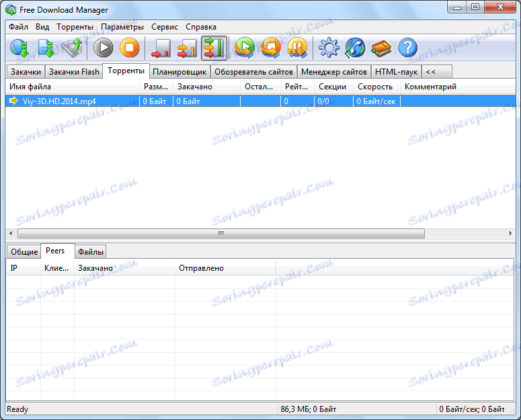The width and height of the screenshot is (521, 420).
Task: Switch to the Закачки Flash tab
Action: [x=74, y=72]
